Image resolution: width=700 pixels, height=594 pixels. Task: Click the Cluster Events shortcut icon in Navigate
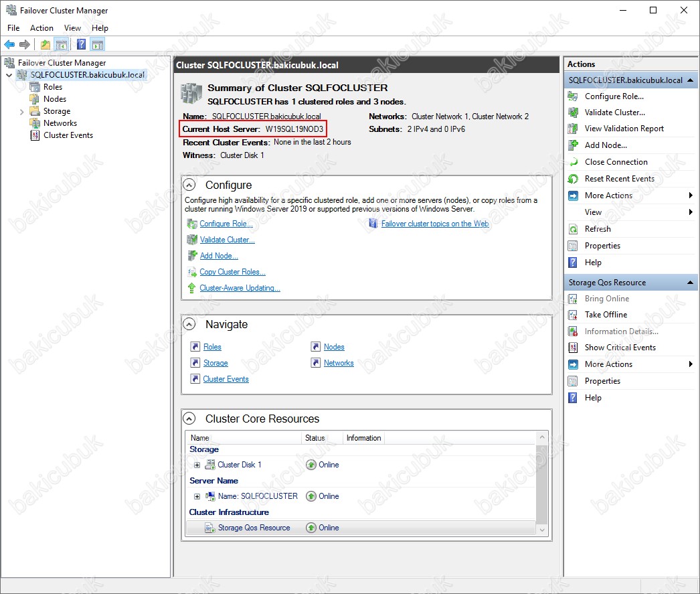[195, 379]
